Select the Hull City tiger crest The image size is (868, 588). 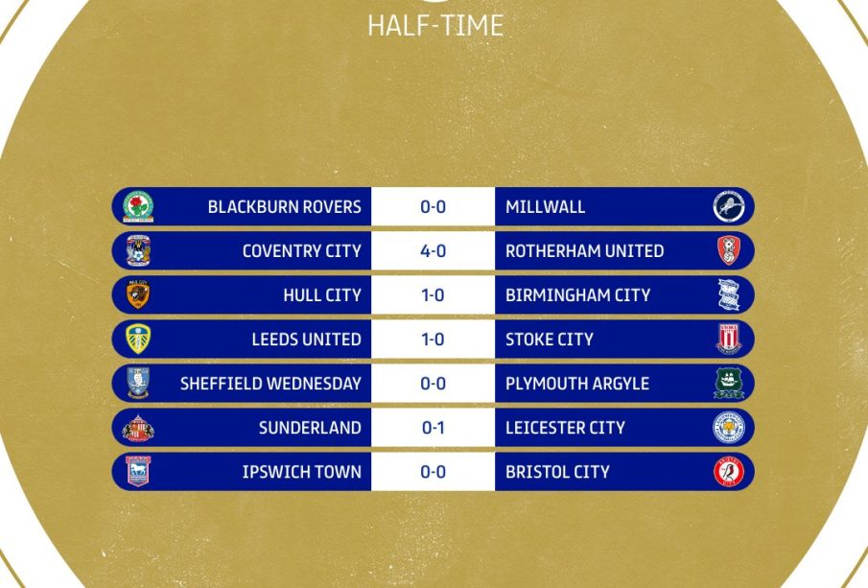(x=138, y=294)
